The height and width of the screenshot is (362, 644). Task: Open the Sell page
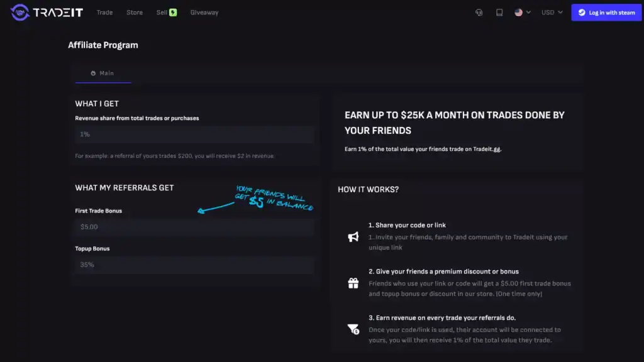pos(162,13)
